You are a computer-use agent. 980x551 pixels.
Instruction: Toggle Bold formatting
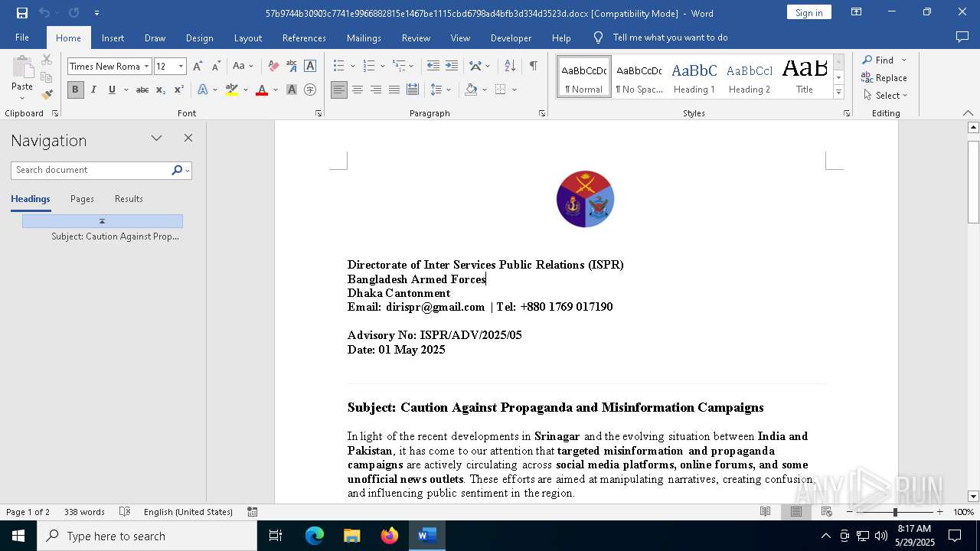tap(75, 90)
